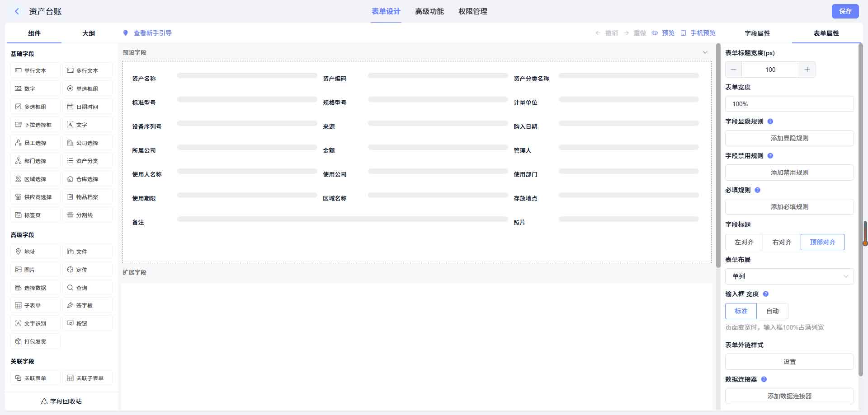Click 手机预览 in the toolbar
Screen dimensions: 868x415
698,33
